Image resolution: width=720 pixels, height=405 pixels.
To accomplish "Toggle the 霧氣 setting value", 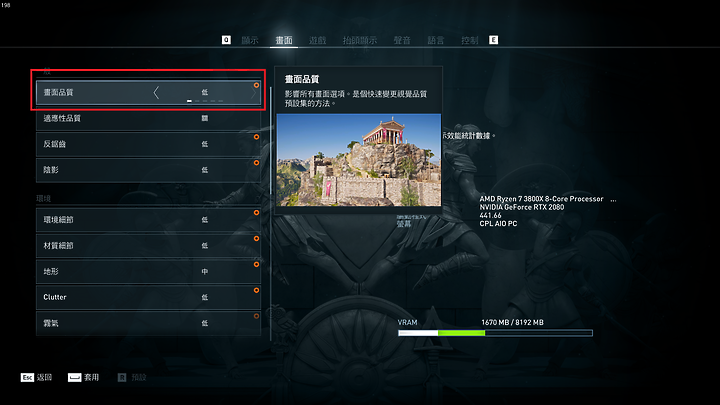I will coord(204,323).
